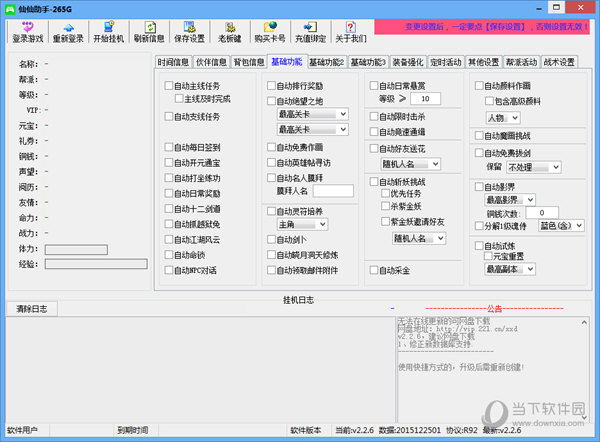Image resolution: width=600 pixels, height=442 pixels.
Task: Check 自动颜料作画 option
Action: pos(479,85)
